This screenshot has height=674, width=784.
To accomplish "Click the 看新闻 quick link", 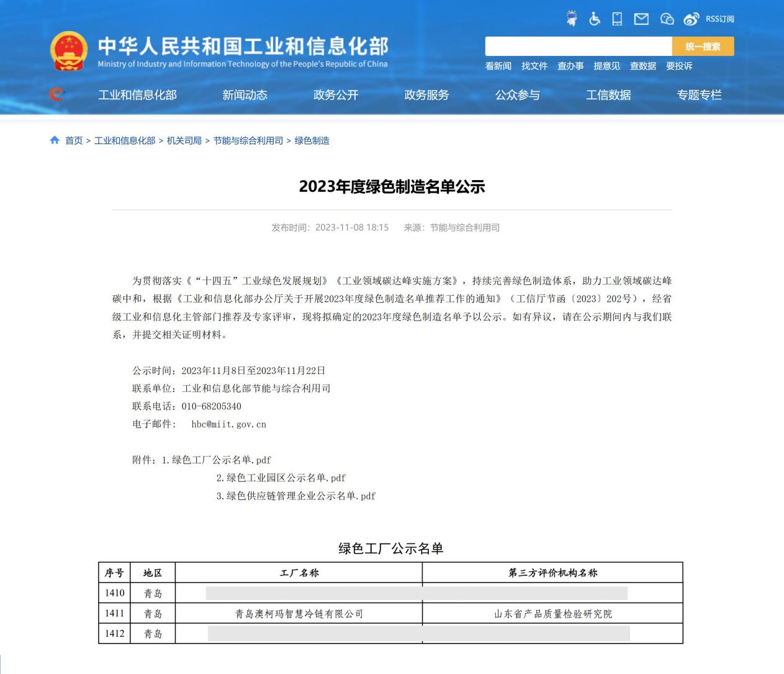I will [498, 66].
